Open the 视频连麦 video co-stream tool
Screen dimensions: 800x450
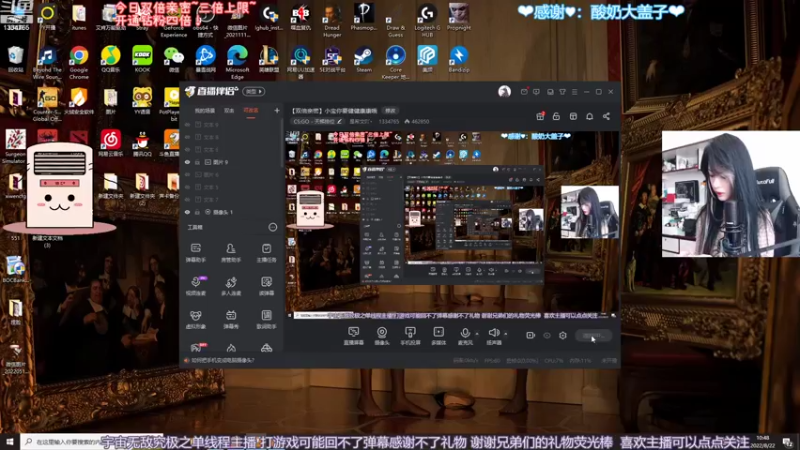[195, 286]
